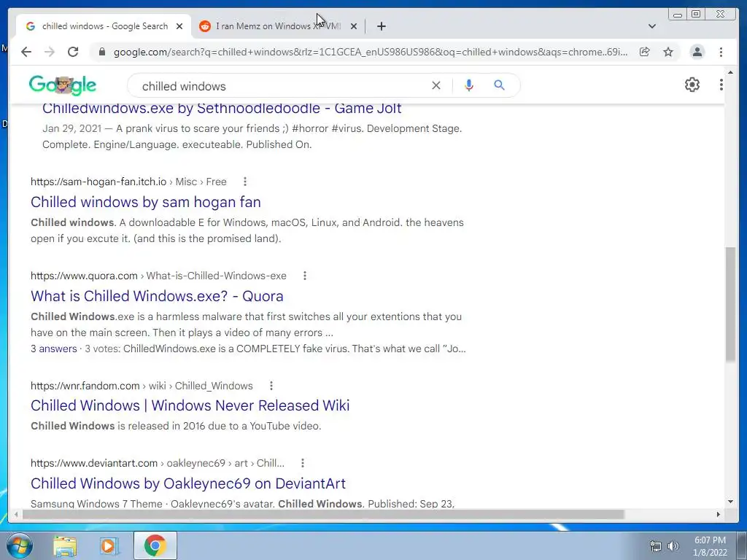Go back to the previous page
The width and height of the screenshot is (747, 560).
point(26,52)
